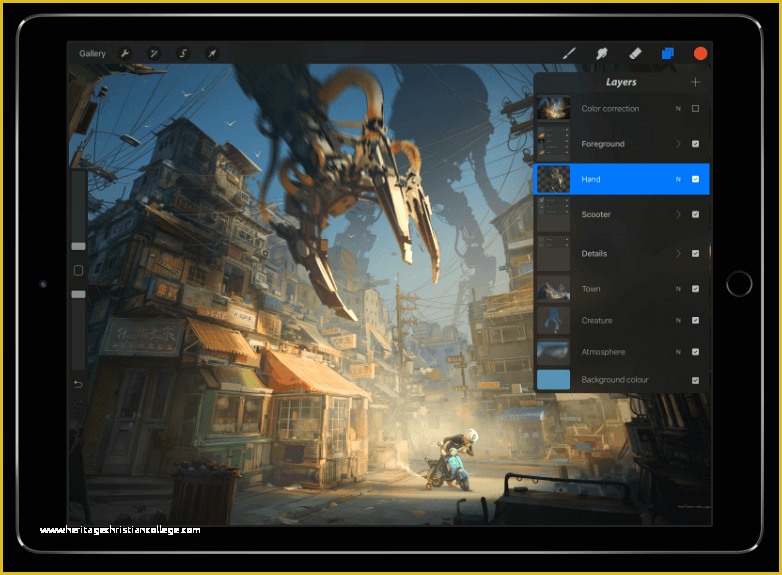Hide the Details group via checkbox
This screenshot has height=575, width=782.
(x=695, y=253)
